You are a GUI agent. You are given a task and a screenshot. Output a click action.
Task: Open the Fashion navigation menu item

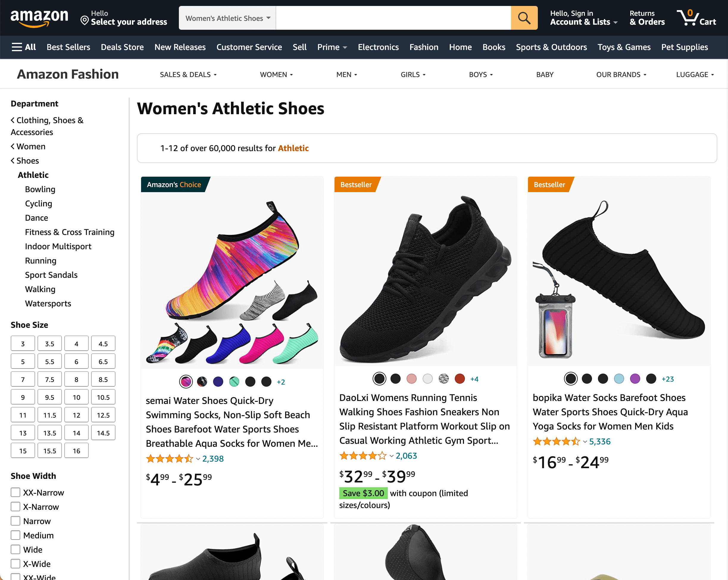pos(424,47)
